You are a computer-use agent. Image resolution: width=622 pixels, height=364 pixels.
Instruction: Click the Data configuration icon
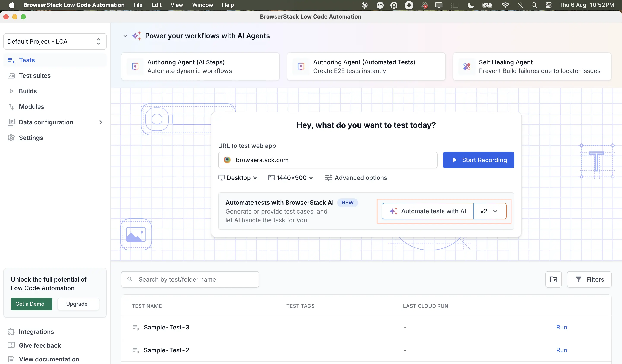click(x=11, y=122)
